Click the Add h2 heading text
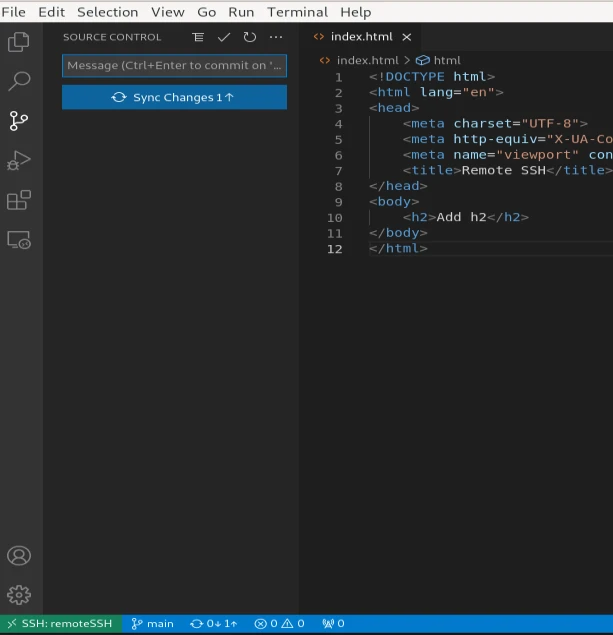Viewport: 613px width, 635px height. (x=462, y=217)
